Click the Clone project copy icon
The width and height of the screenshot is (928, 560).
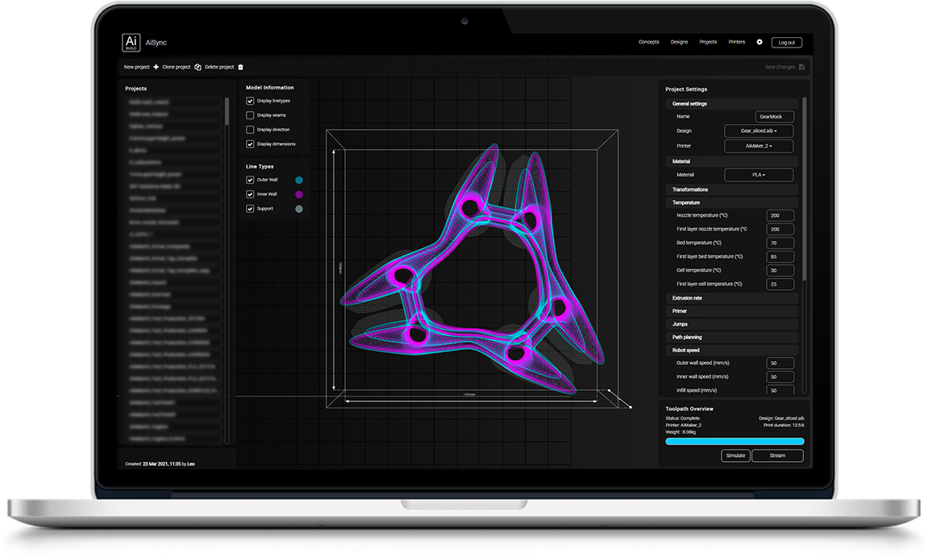(198, 67)
